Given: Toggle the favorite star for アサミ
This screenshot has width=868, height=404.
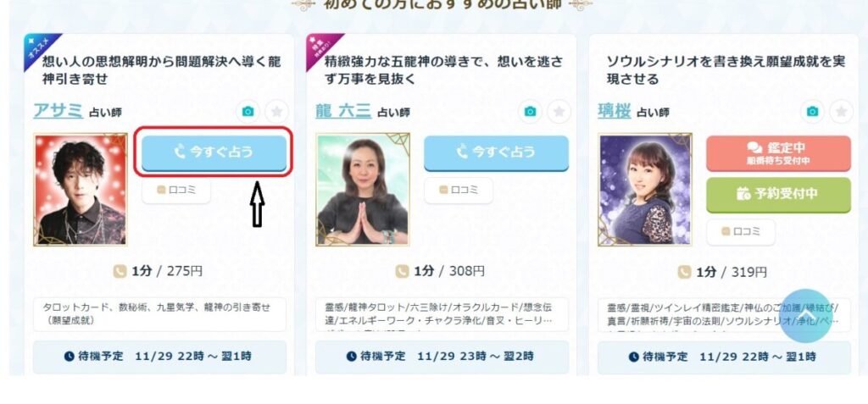Looking at the screenshot, I should tap(277, 112).
